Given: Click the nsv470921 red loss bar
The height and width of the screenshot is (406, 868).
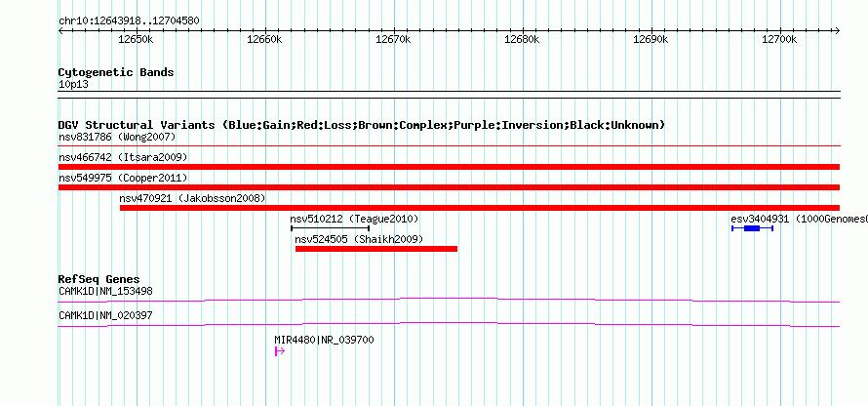Looking at the screenshot, I should tap(480, 208).
